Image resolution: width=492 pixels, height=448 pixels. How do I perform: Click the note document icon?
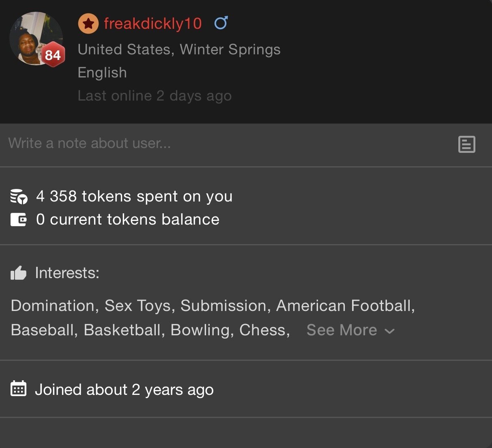tap(466, 144)
